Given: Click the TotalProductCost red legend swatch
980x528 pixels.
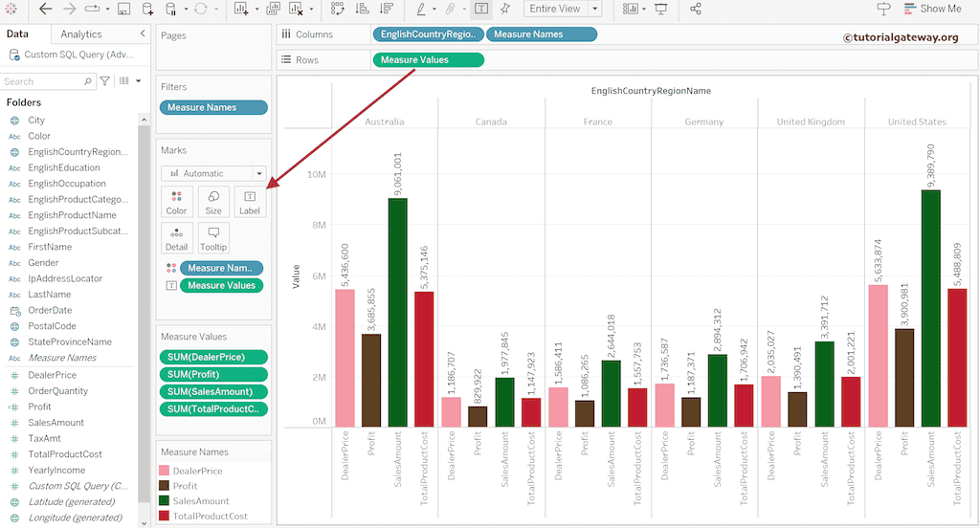Looking at the screenshot, I should [165, 517].
